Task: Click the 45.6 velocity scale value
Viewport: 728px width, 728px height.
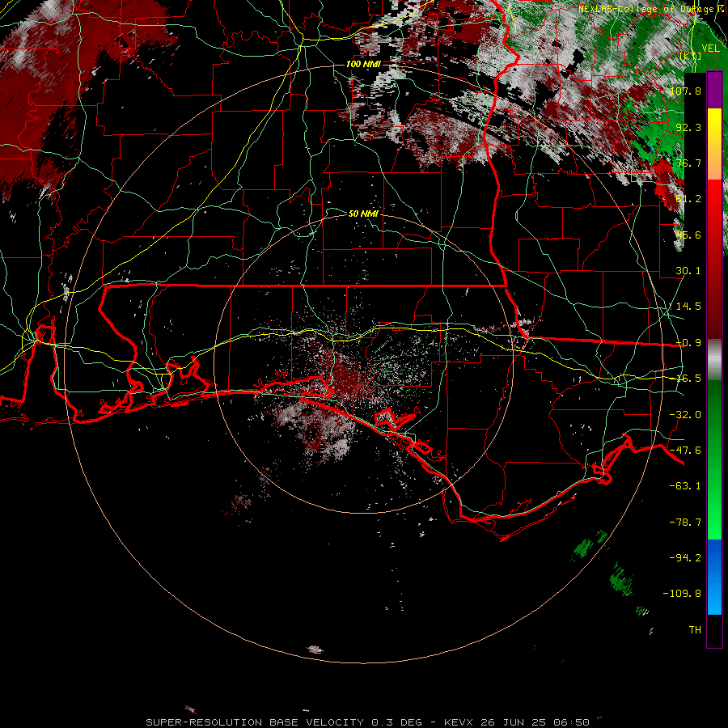Action: (688, 235)
